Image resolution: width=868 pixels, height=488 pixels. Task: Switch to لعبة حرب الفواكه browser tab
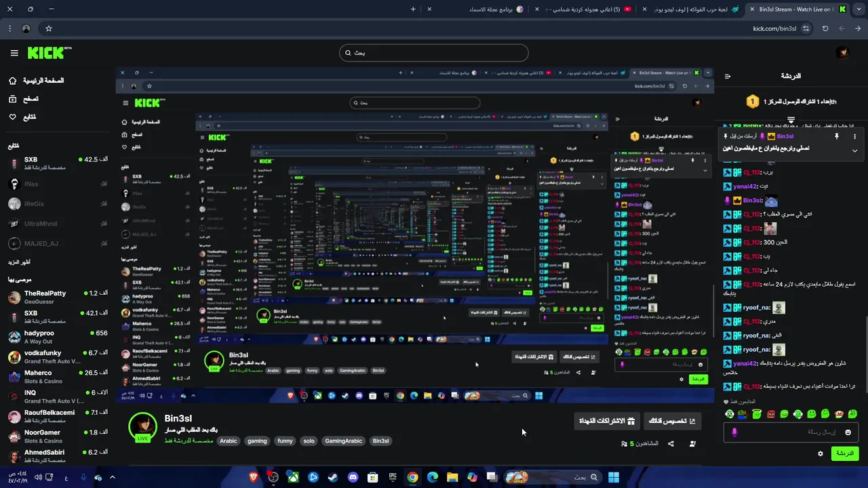[x=690, y=9]
